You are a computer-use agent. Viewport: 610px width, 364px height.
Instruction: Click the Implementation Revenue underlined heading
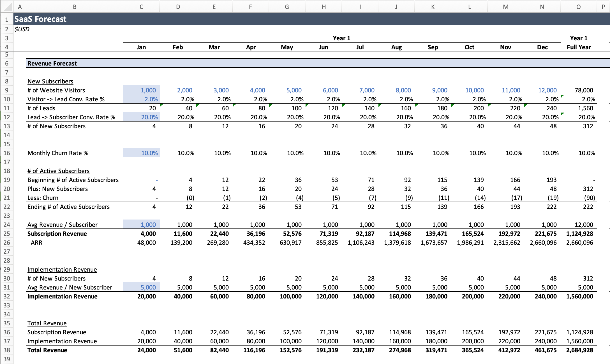(x=62, y=269)
